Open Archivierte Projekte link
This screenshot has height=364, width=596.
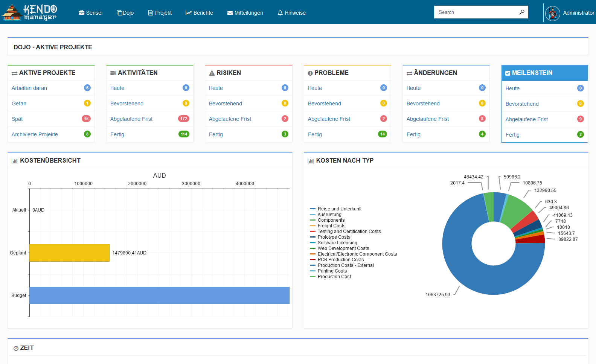click(x=35, y=134)
